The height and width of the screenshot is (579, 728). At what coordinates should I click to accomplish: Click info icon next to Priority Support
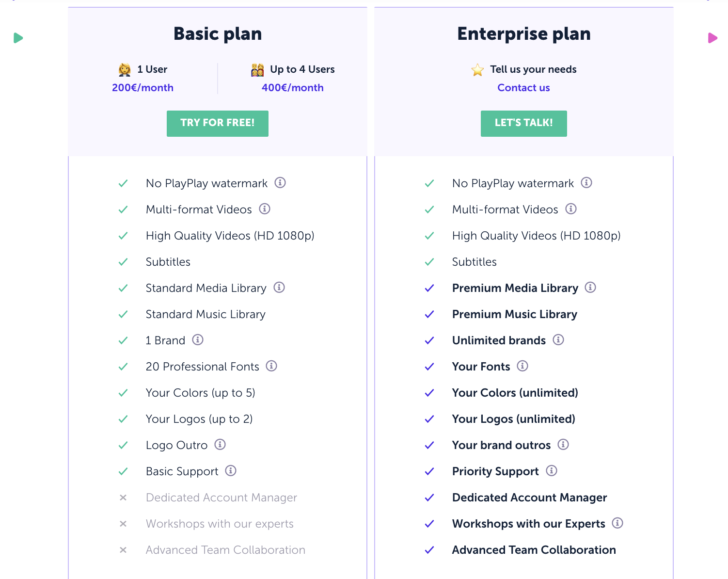552,471
